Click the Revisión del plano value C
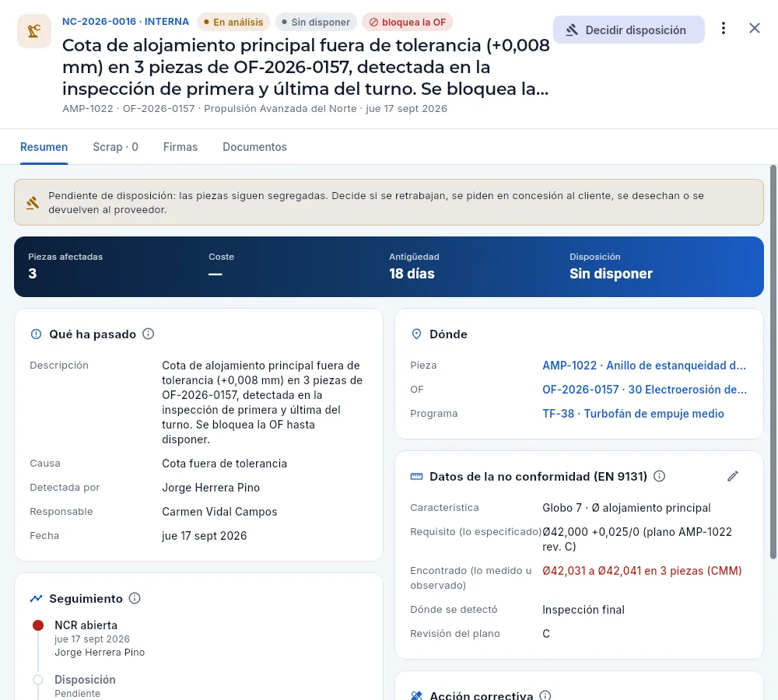 pyautogui.click(x=546, y=634)
